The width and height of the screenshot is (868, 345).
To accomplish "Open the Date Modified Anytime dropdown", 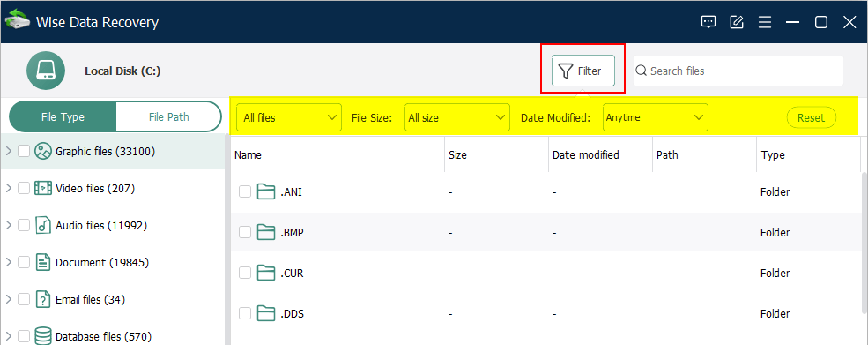I will [x=656, y=117].
